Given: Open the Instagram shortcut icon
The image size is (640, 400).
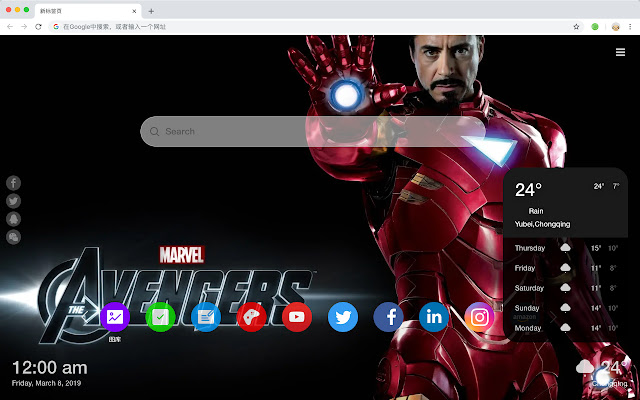Looking at the screenshot, I should click(479, 317).
